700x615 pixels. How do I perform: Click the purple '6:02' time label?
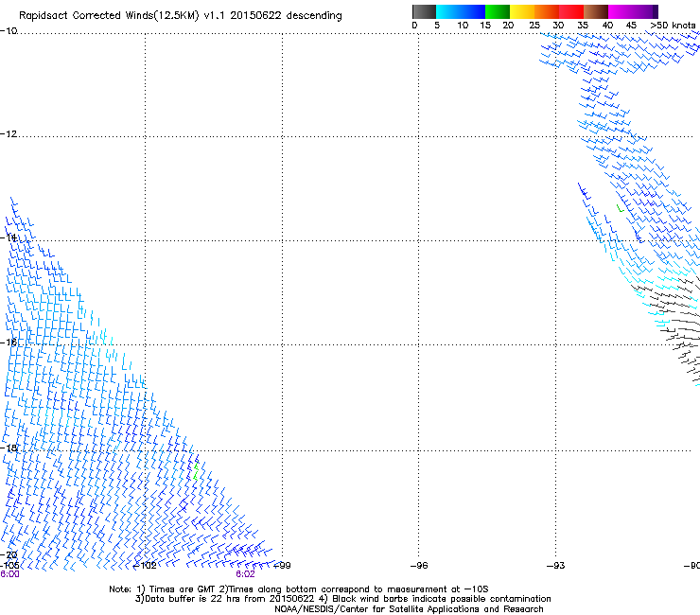pyautogui.click(x=245, y=574)
